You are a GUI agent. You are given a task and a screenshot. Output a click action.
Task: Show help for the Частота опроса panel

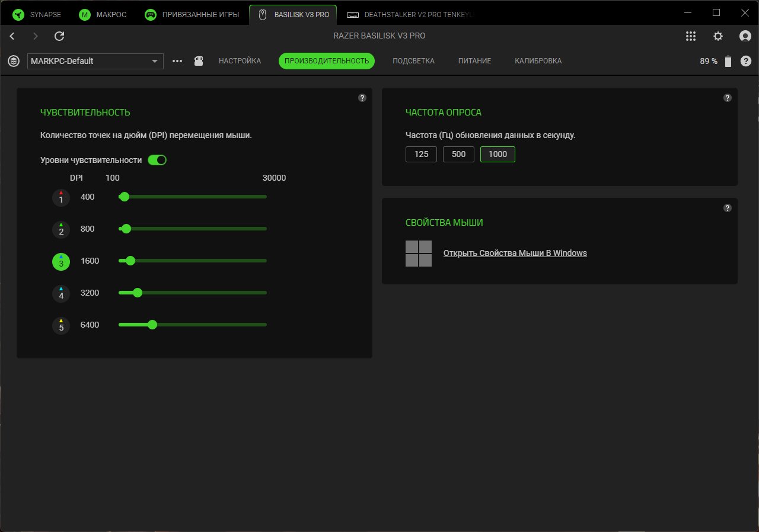(x=728, y=98)
